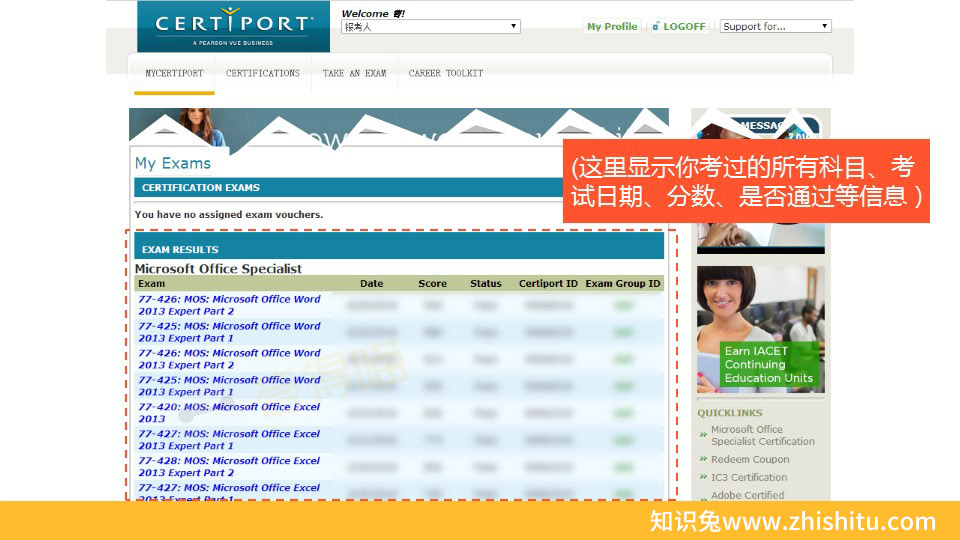Click the Date column header
The image size is (960, 540).
point(371,283)
